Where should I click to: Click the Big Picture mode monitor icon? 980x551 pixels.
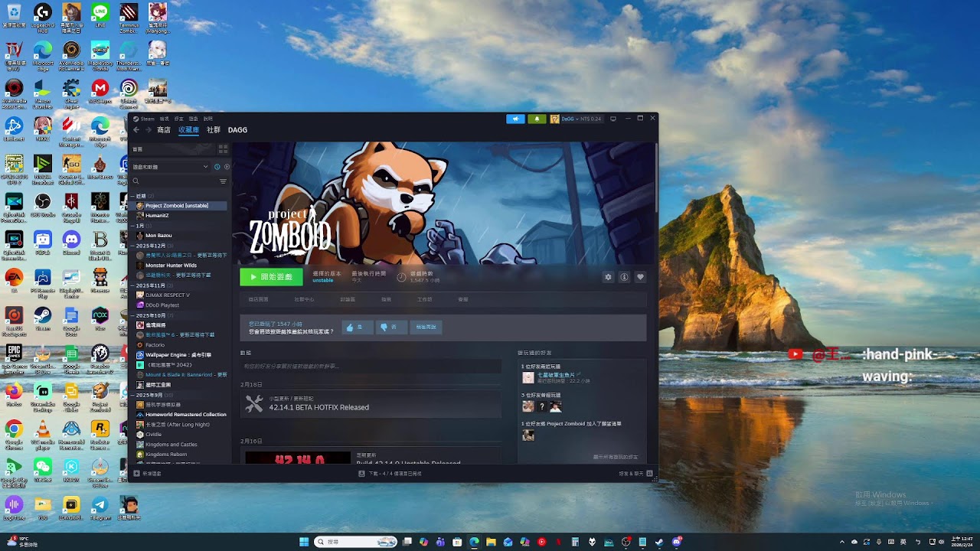[x=613, y=119]
